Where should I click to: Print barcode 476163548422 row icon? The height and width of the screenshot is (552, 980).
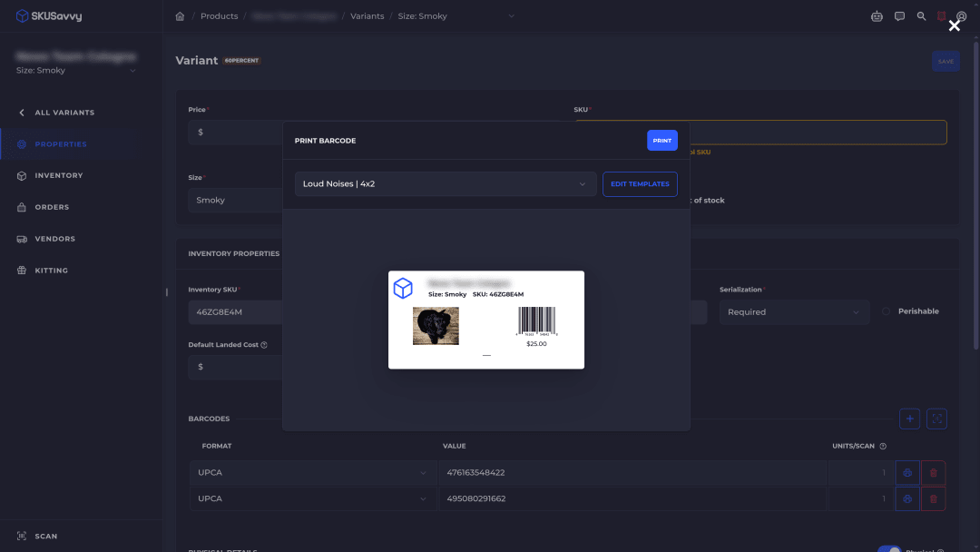tap(907, 473)
